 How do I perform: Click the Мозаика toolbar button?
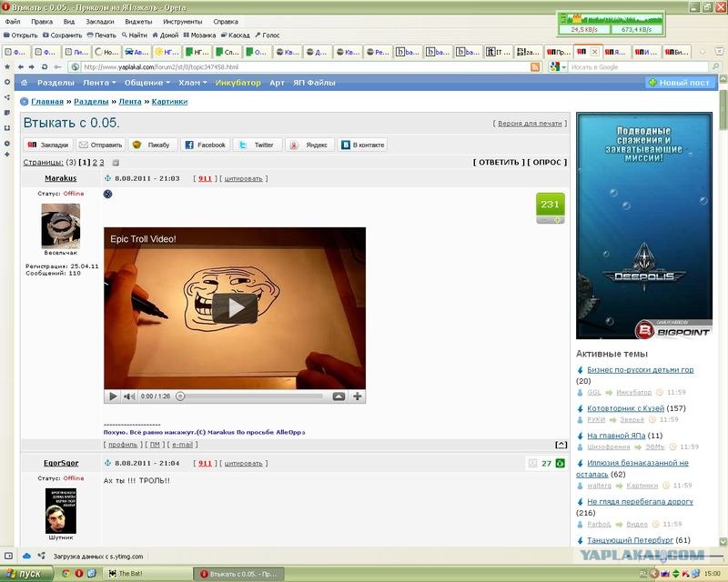[199, 35]
